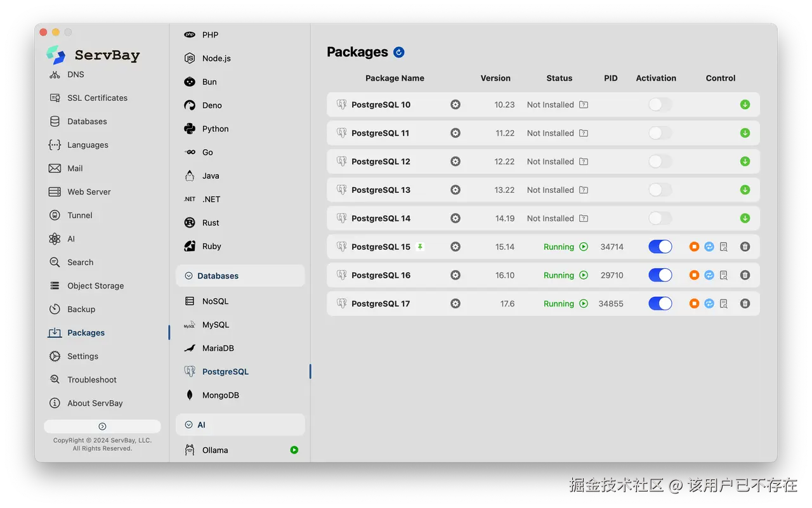Open settings gear for PostgreSQL 10
This screenshot has height=508, width=812.
455,105
